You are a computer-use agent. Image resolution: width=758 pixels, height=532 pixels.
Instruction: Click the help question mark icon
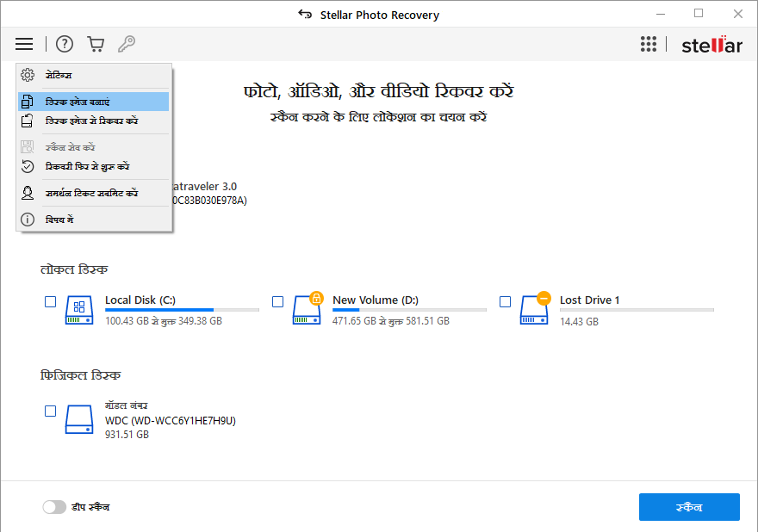[x=65, y=44]
